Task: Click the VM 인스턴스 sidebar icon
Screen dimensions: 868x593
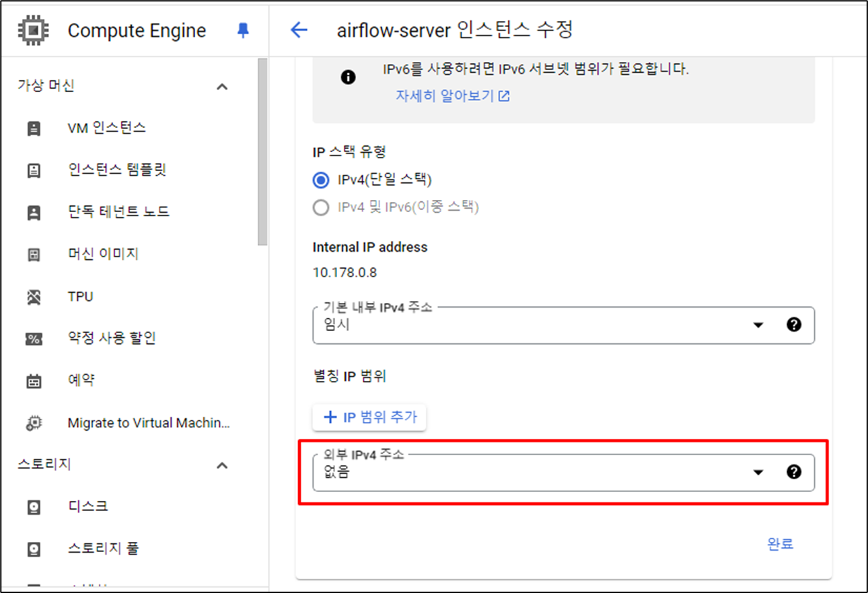Action: 34,128
